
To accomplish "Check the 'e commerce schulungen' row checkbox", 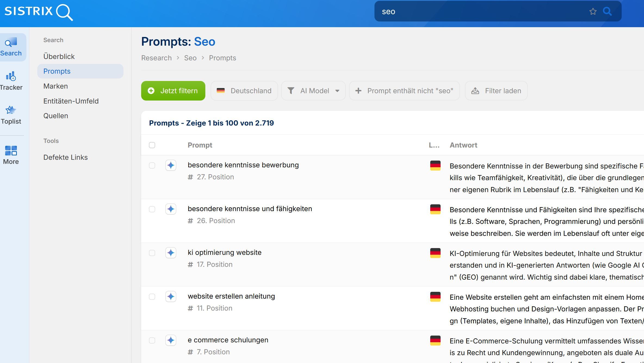I will point(152,340).
